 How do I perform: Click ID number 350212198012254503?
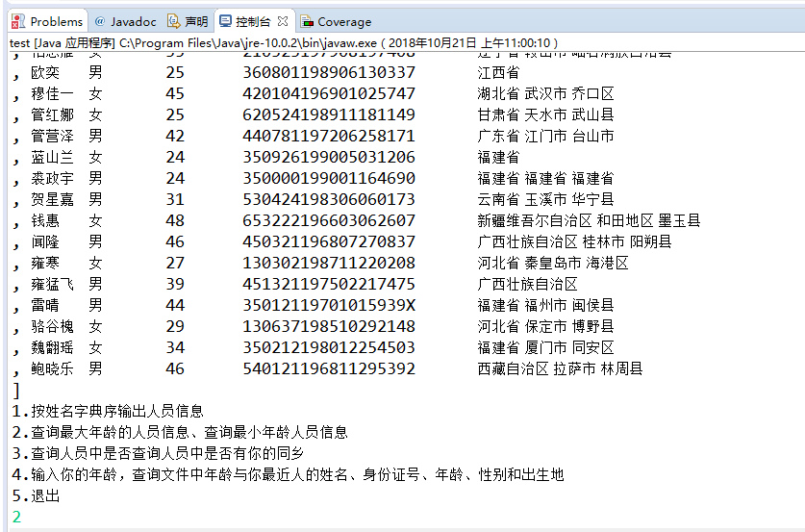pyautogui.click(x=329, y=347)
